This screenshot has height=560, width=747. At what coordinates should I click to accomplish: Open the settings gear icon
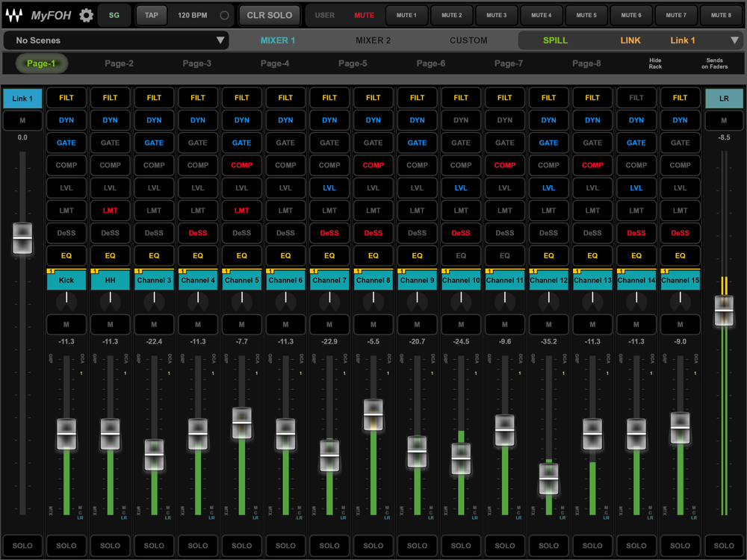click(x=86, y=15)
